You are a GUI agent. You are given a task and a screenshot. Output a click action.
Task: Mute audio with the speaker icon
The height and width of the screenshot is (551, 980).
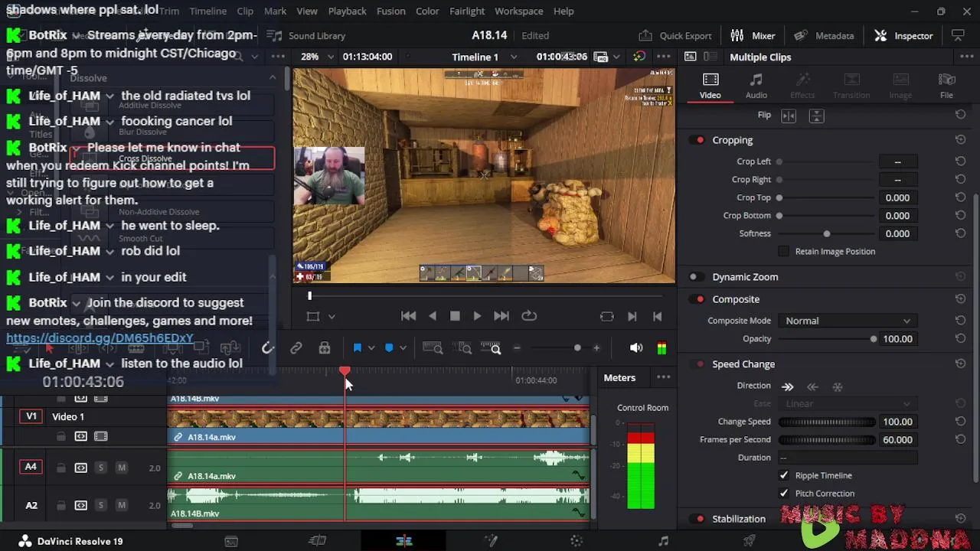click(636, 348)
